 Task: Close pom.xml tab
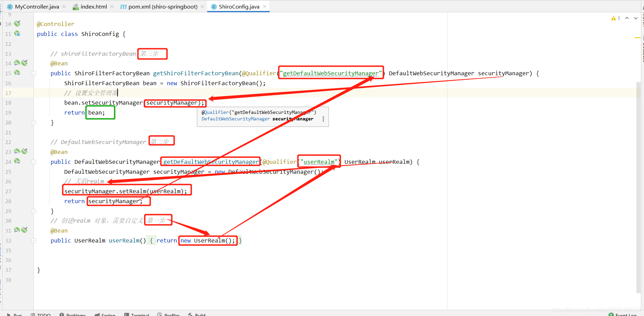pyautogui.click(x=202, y=6)
